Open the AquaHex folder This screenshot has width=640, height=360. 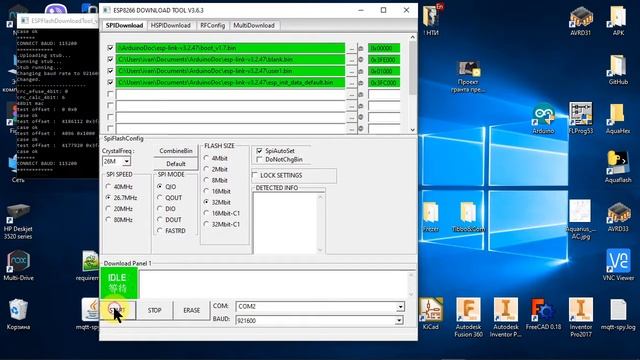(x=618, y=118)
